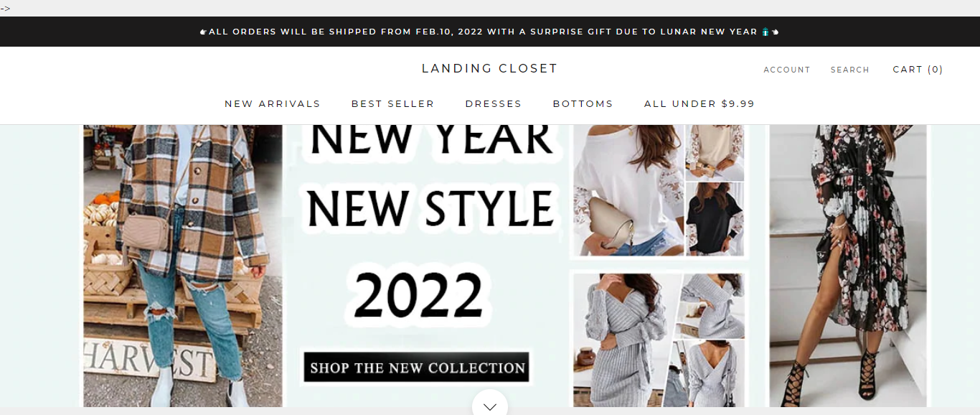Browse ALL UNDER $9.99 items
Image resolution: width=980 pixels, height=415 pixels.
click(699, 103)
